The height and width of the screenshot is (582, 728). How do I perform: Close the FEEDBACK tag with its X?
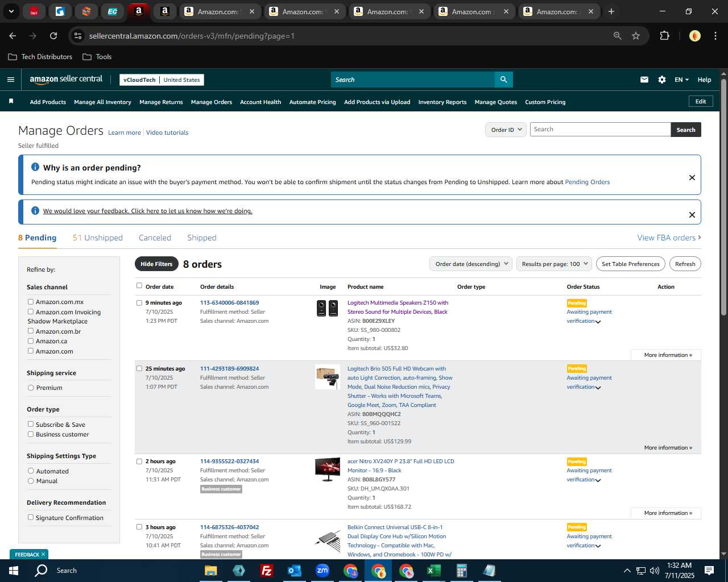pos(43,554)
